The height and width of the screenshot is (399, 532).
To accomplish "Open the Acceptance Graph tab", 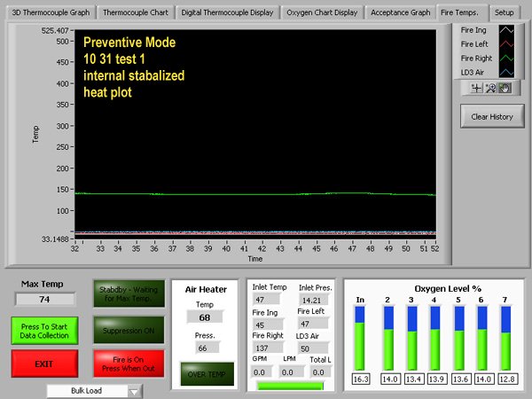I will tap(401, 12).
